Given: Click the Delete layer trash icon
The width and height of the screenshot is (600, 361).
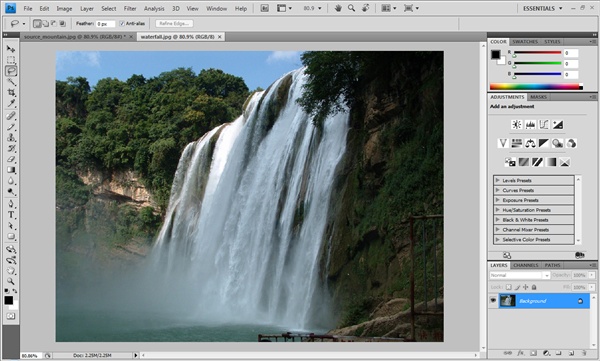Looking at the screenshot, I should pos(584,353).
